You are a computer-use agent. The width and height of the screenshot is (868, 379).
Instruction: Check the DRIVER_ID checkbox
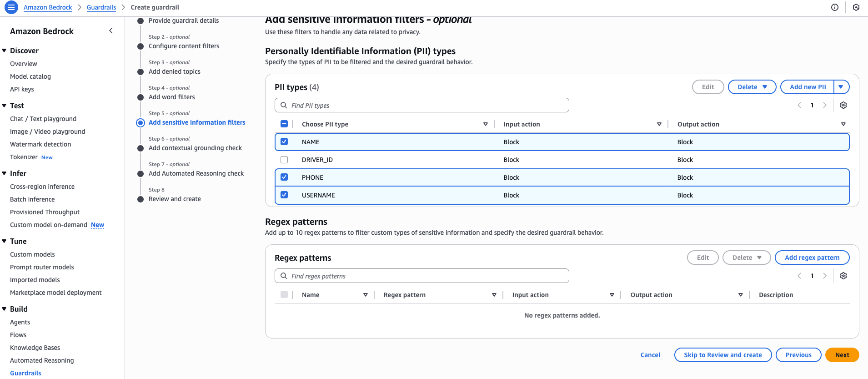284,160
